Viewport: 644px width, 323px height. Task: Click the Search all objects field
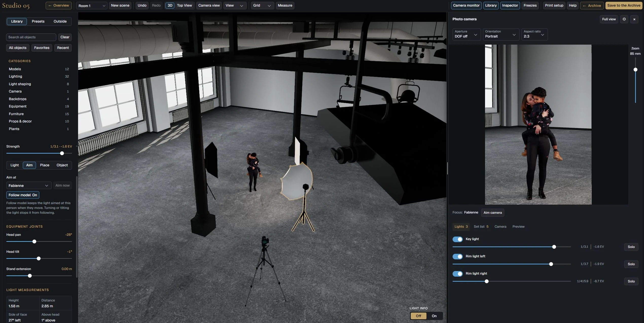tap(31, 37)
